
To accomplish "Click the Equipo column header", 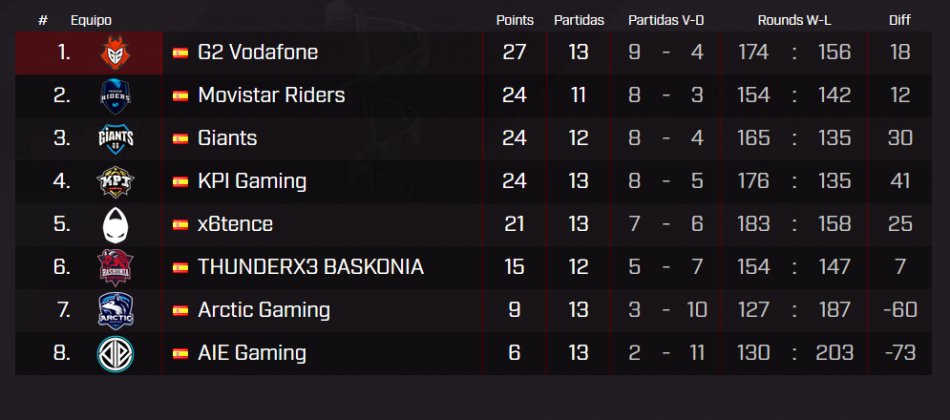I will click(x=91, y=20).
